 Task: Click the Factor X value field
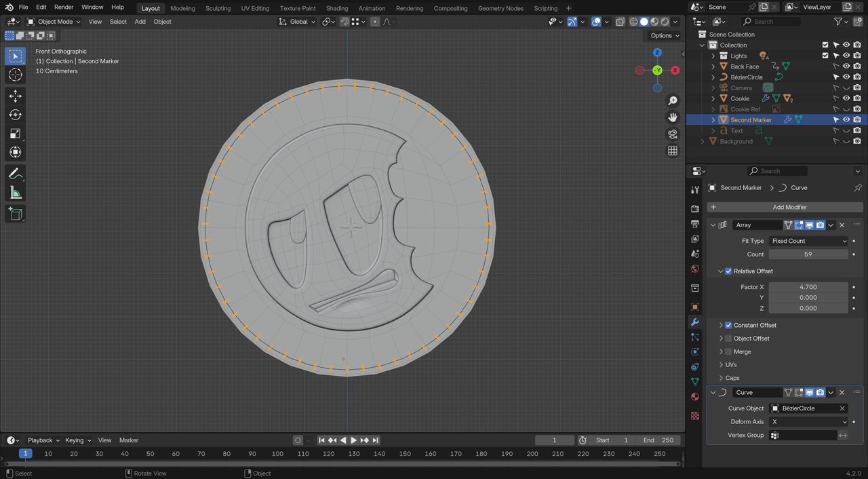(x=808, y=287)
